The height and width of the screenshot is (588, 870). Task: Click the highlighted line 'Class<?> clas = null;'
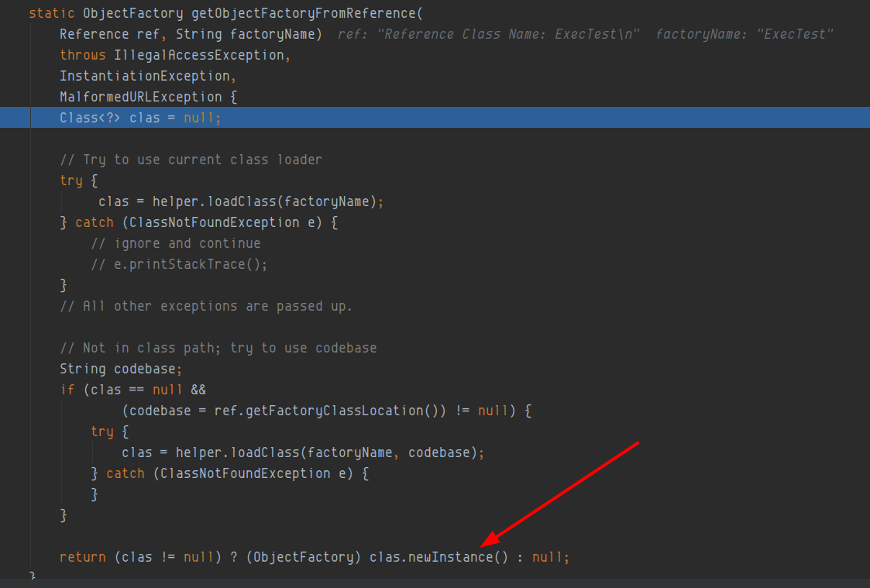[x=435, y=118]
